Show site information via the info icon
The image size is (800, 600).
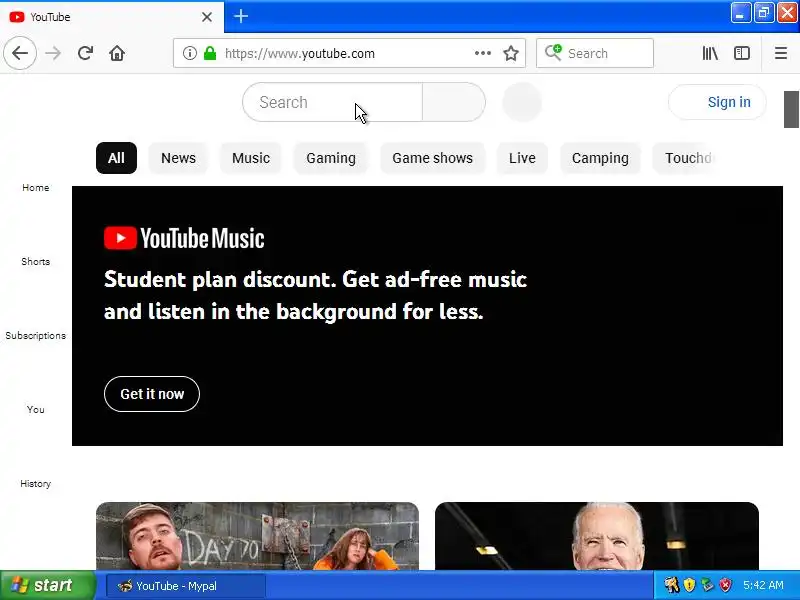(x=189, y=53)
